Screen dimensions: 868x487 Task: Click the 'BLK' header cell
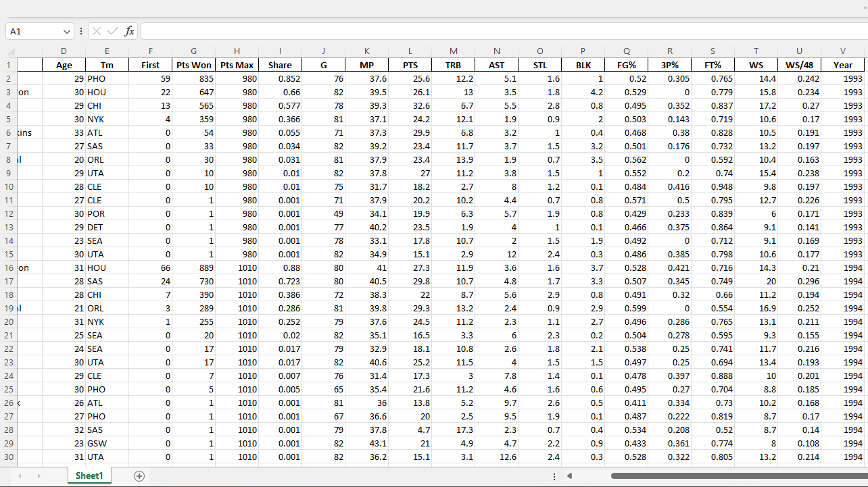(x=583, y=65)
